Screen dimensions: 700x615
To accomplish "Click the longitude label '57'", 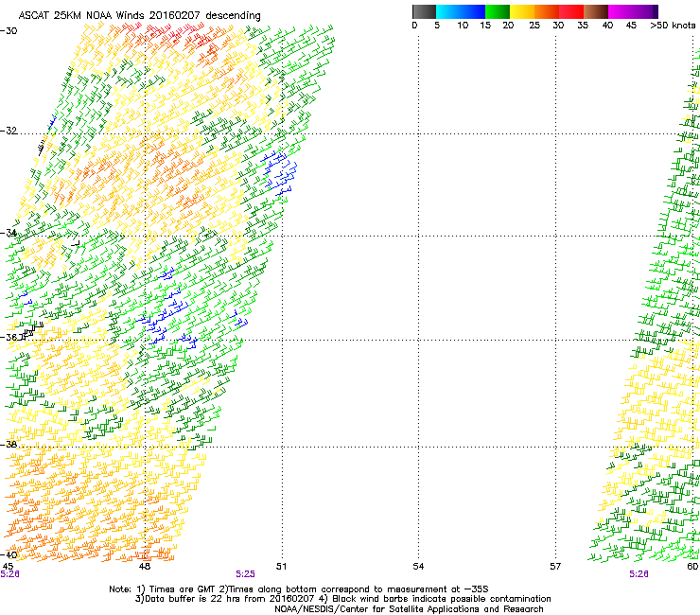I will [555, 567].
